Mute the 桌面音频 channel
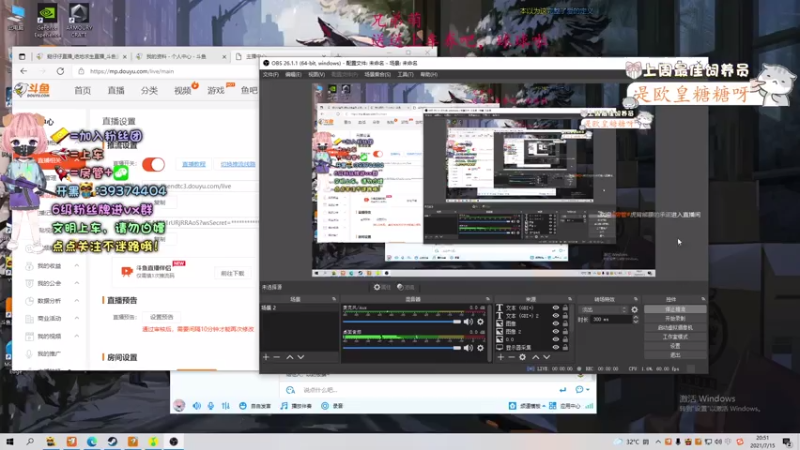The width and height of the screenshot is (800, 450). click(468, 348)
